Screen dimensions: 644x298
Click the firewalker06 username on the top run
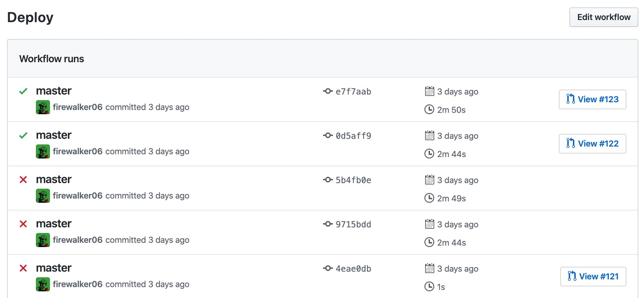coord(78,107)
